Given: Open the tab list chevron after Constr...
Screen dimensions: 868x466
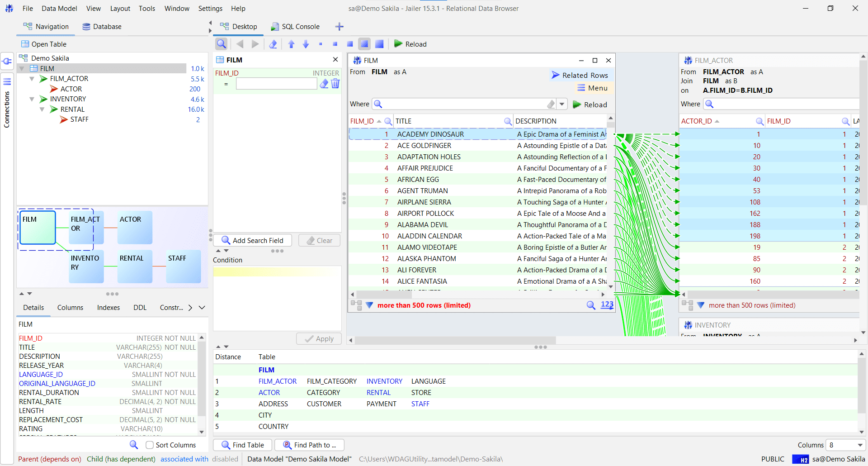Looking at the screenshot, I should (x=202, y=308).
